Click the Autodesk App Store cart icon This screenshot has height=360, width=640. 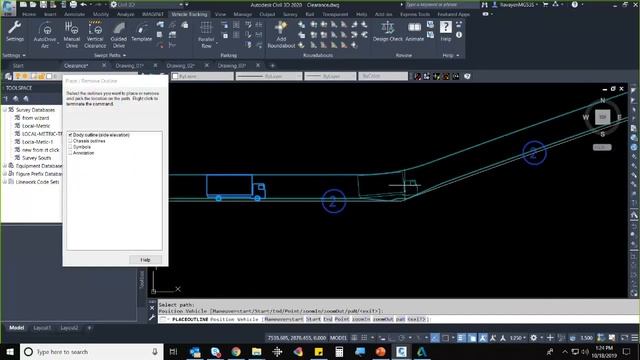[545, 4]
